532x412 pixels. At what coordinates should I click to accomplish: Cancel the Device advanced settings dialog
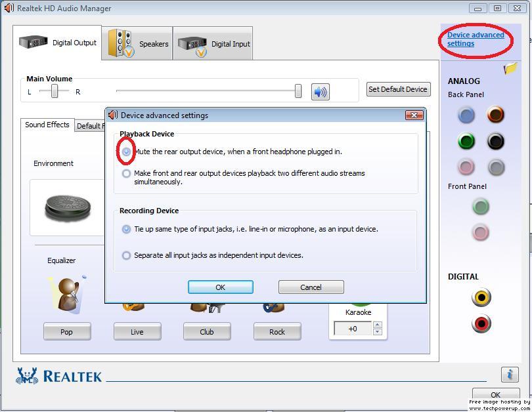click(311, 287)
